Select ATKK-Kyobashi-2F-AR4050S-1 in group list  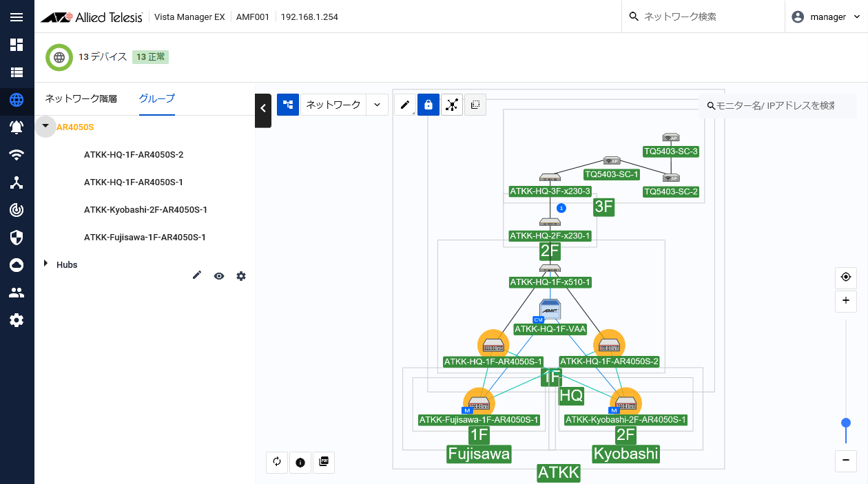point(145,209)
